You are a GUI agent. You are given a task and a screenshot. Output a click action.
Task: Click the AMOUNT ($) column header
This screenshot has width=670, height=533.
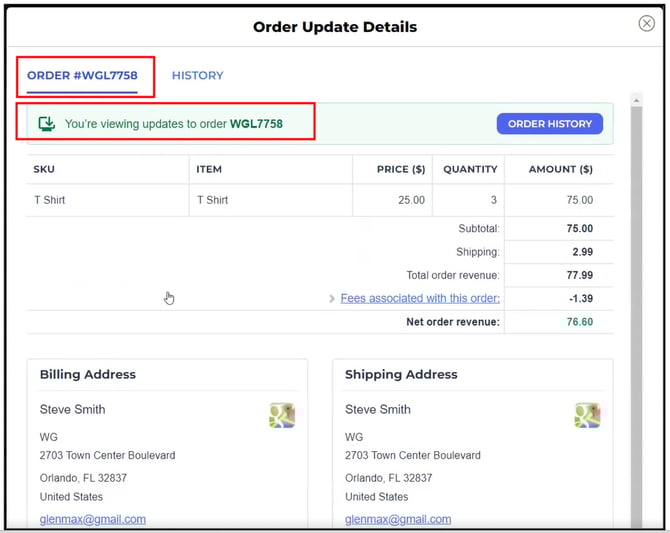point(561,169)
